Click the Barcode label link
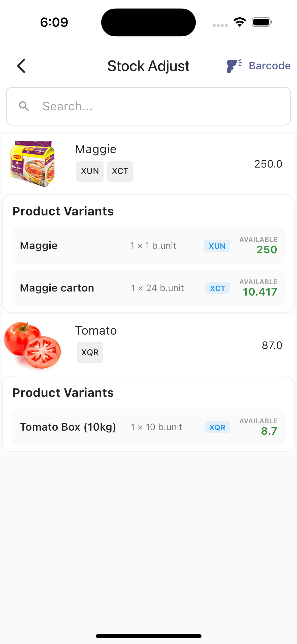Screen dimensions: 297x644 click(x=270, y=66)
